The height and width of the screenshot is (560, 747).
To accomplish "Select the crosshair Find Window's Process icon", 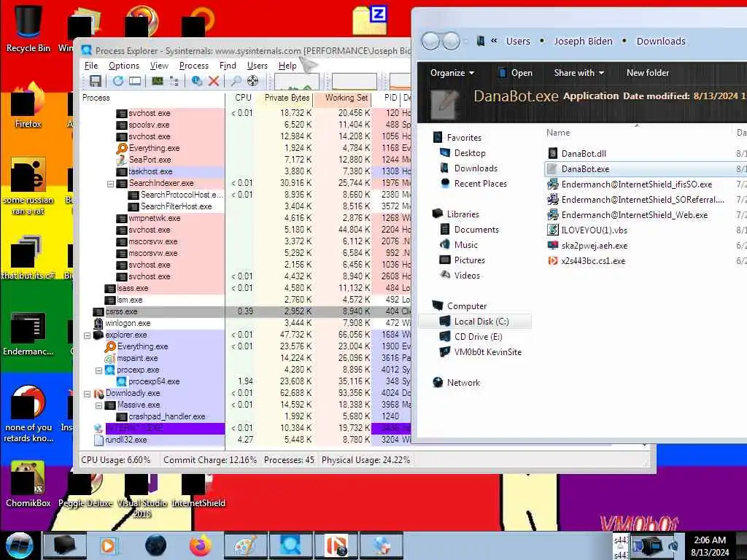I will [x=252, y=81].
